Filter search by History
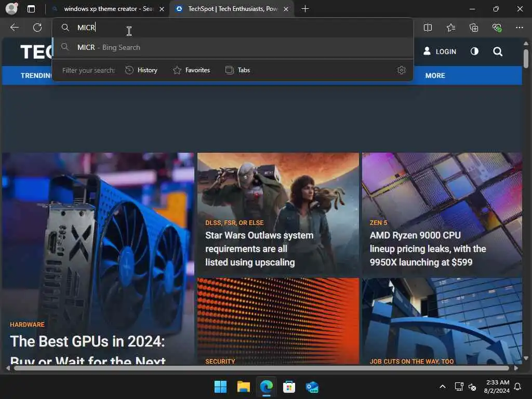The height and width of the screenshot is (399, 532). click(141, 70)
